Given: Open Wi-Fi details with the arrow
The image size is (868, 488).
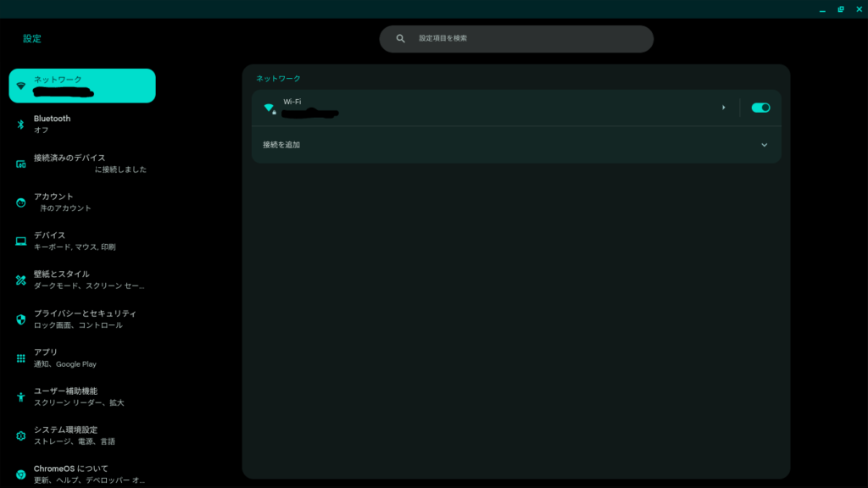Looking at the screenshot, I should (723, 108).
